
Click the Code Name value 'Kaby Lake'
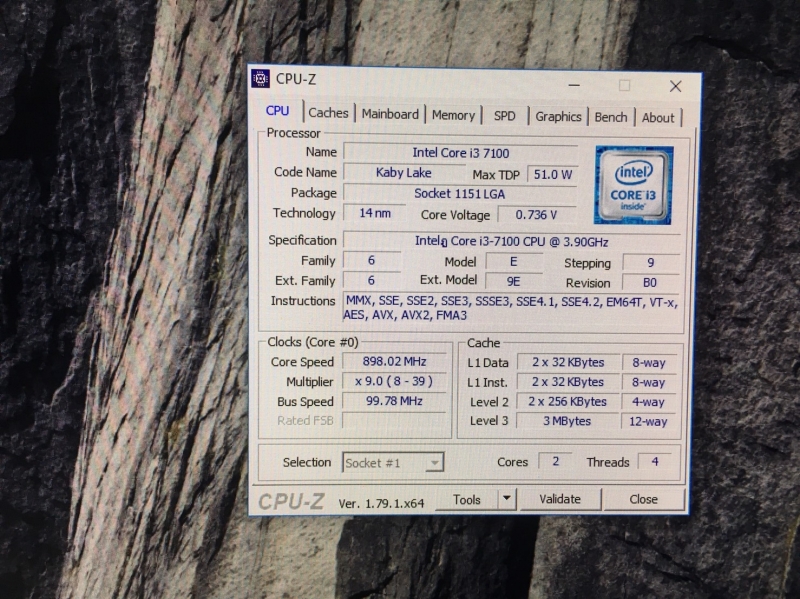tap(404, 172)
